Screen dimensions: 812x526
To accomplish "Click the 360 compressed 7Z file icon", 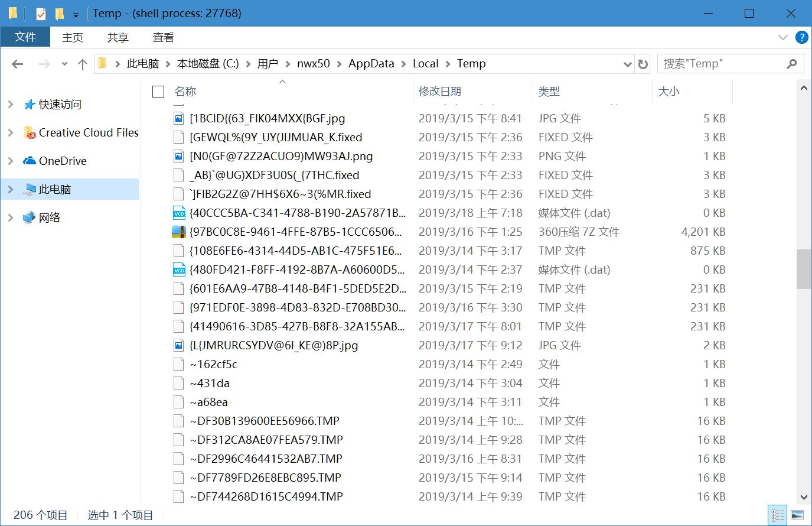I will 178,232.
